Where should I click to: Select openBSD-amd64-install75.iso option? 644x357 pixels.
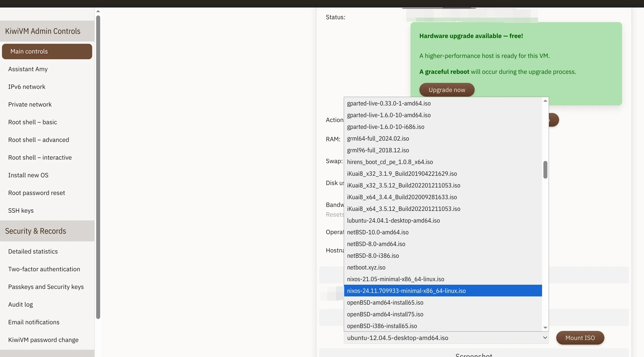pos(385,314)
